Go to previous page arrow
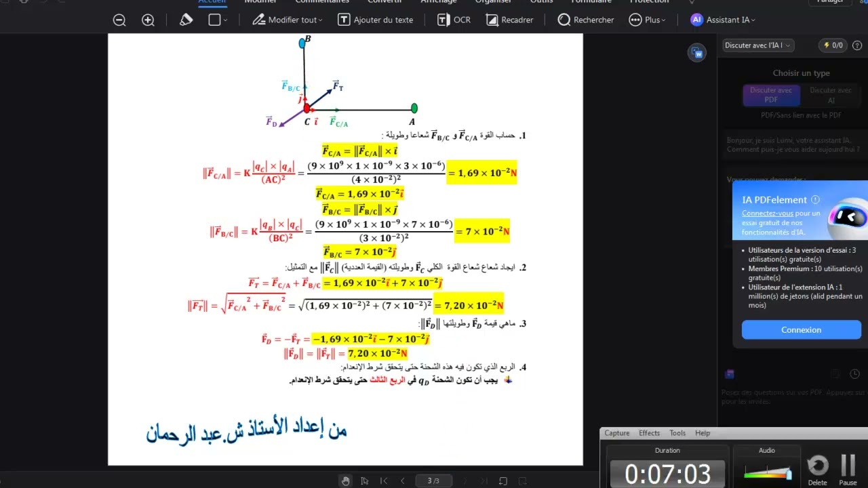 point(402,481)
